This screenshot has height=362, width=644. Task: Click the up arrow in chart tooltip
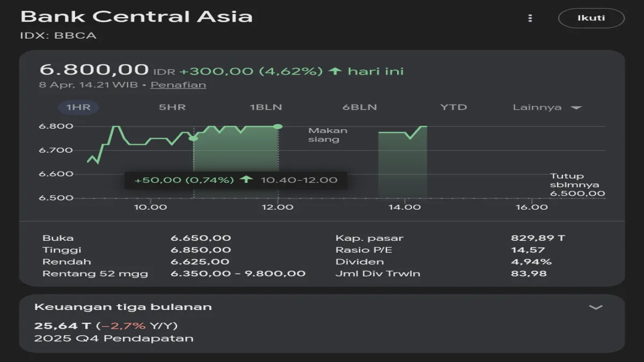click(x=246, y=180)
